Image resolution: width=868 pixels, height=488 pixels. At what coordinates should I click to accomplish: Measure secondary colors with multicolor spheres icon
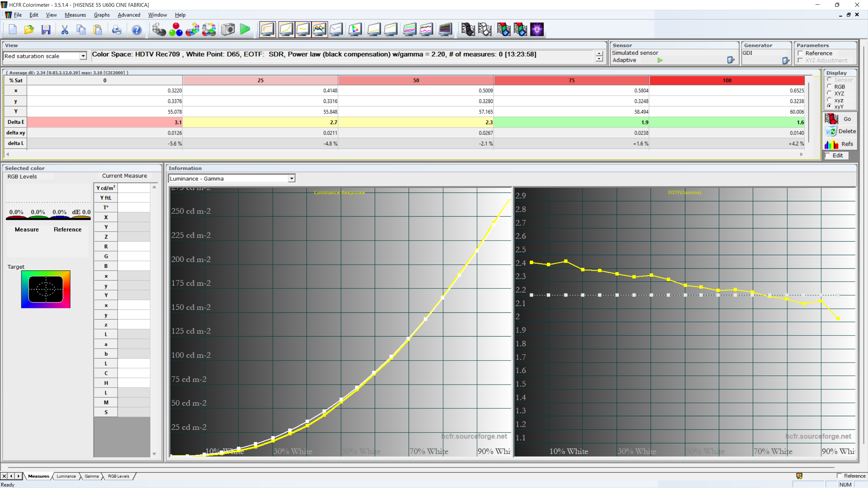coord(193,29)
